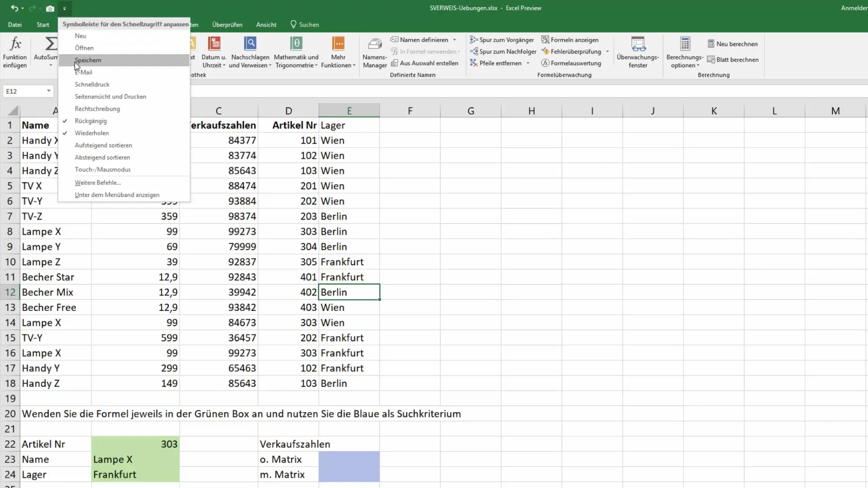This screenshot has height=488, width=868.
Task: Open the Überwachungsfenster
Action: coord(638,53)
